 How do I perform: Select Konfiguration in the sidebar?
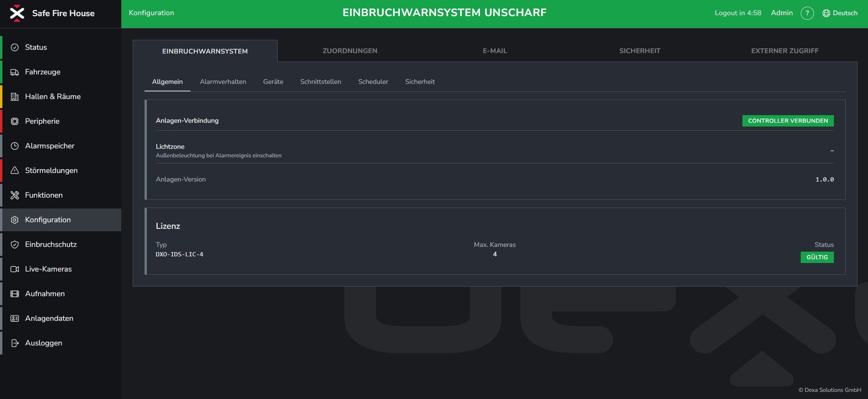pyautogui.click(x=61, y=220)
